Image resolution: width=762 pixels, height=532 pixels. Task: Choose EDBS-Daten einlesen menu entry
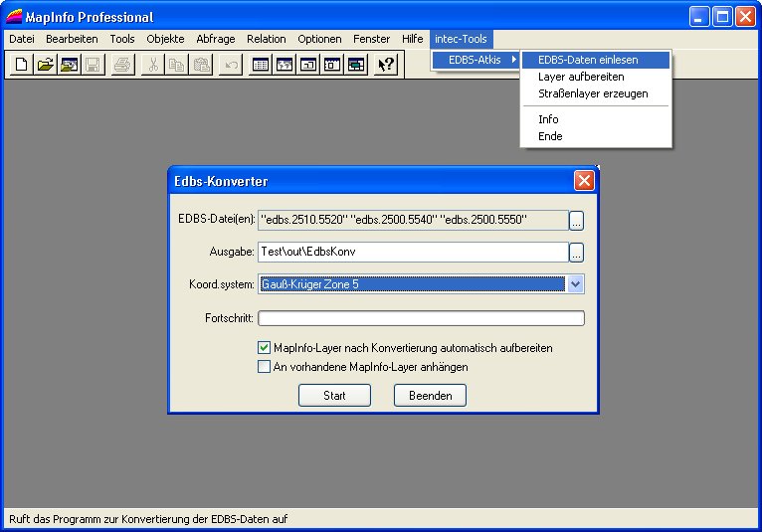point(596,60)
